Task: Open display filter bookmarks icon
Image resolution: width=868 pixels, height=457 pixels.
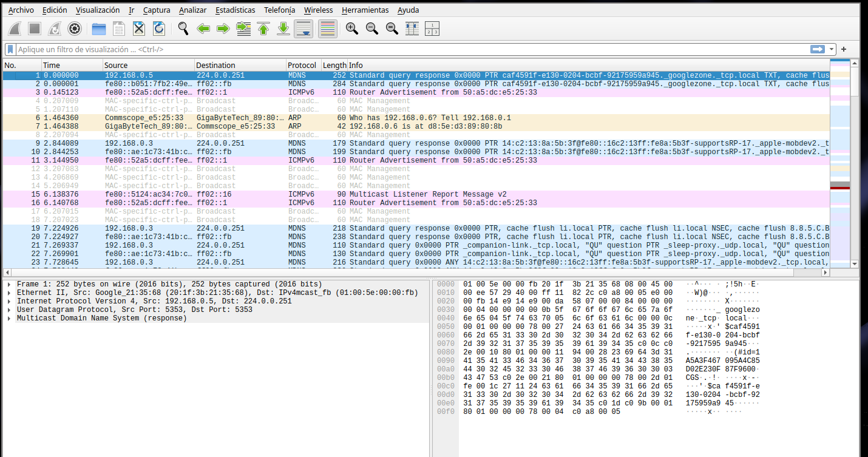Action: 10,49
